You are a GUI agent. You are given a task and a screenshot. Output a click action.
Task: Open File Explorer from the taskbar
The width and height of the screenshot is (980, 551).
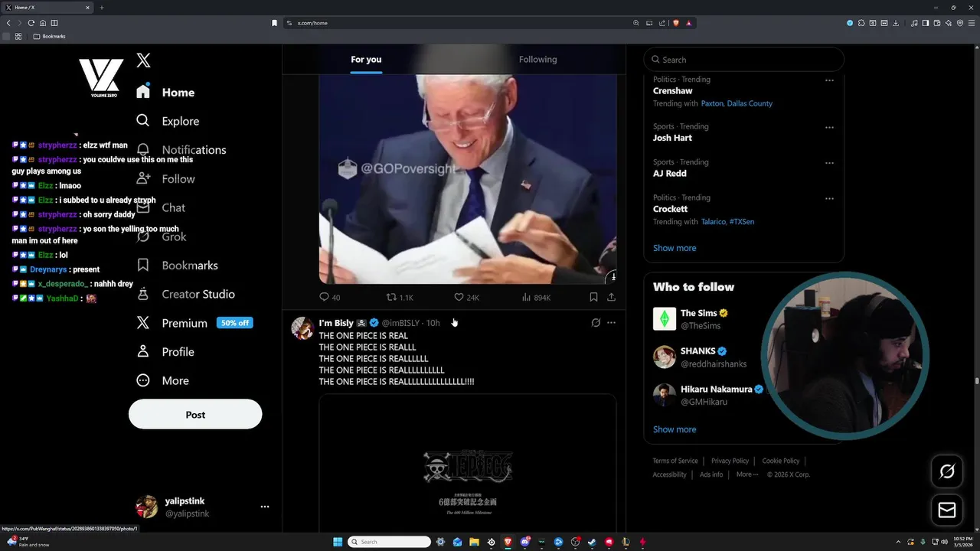pos(474,542)
